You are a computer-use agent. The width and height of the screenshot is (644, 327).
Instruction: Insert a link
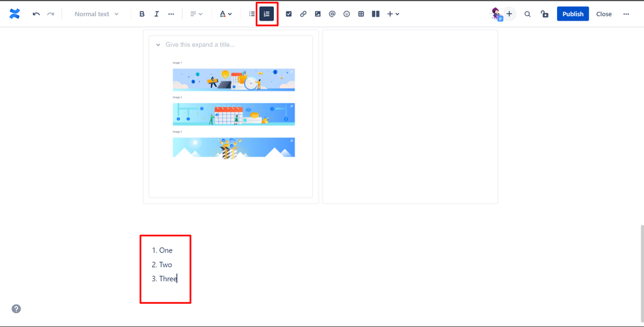[303, 14]
